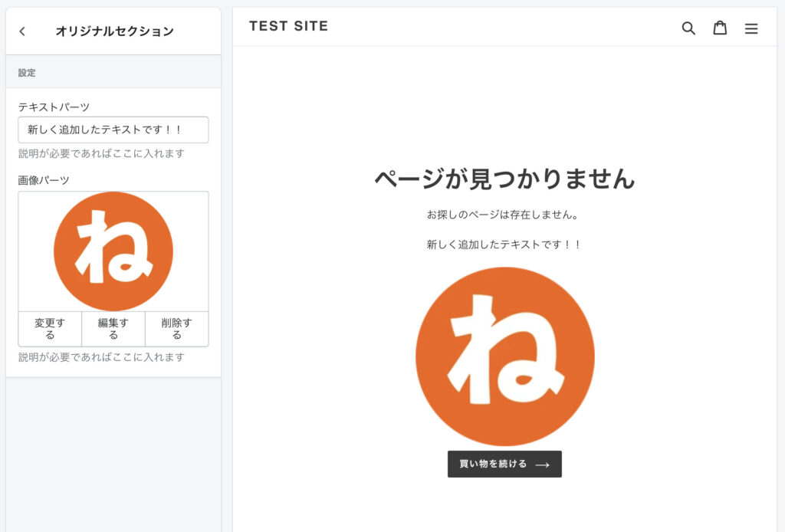This screenshot has height=532, width=785.
Task: Click the お探しのページは存在しません text
Action: [x=504, y=215]
